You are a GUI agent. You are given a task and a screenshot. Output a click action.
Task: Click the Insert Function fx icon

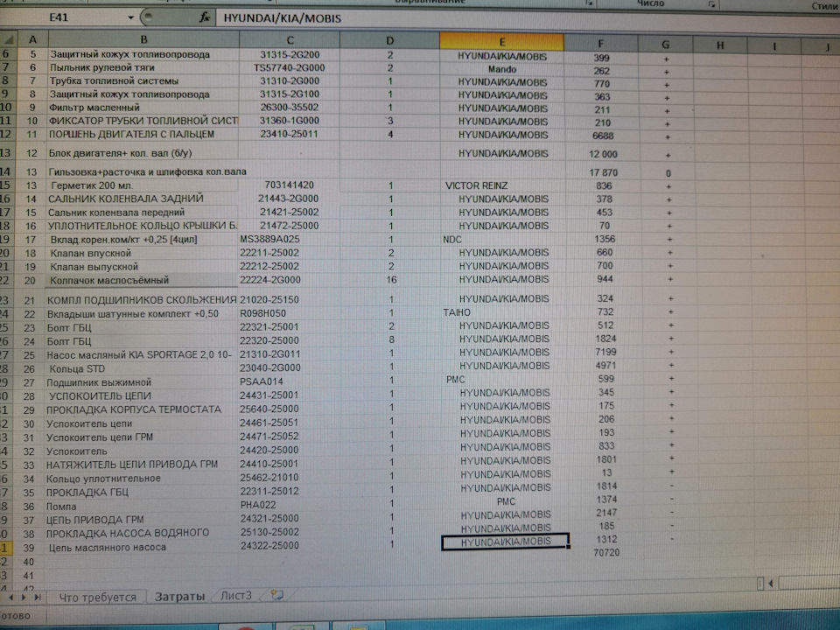click(x=204, y=17)
